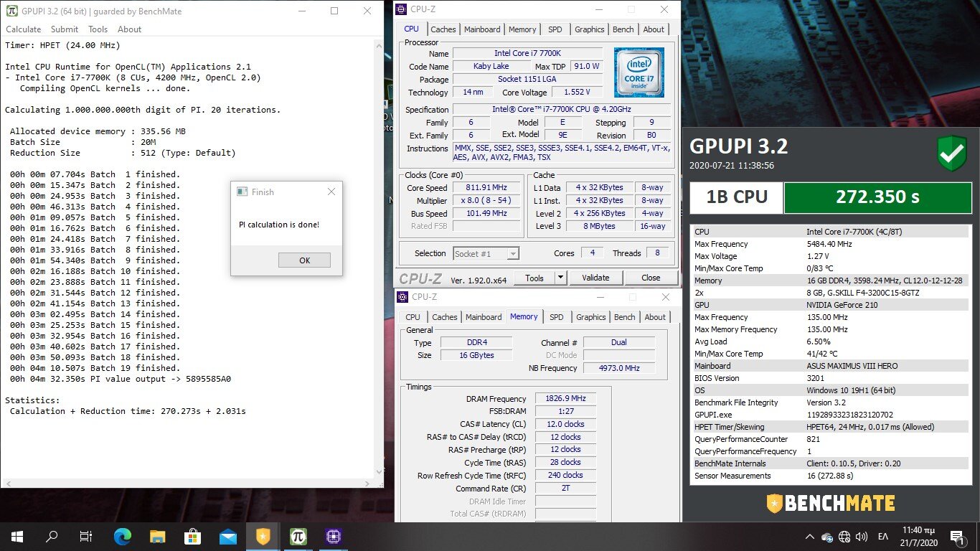Select the Mainboard ASUS MAXIMUS VIII HERO row
Viewport: 980px width, 551px height.
(829, 366)
